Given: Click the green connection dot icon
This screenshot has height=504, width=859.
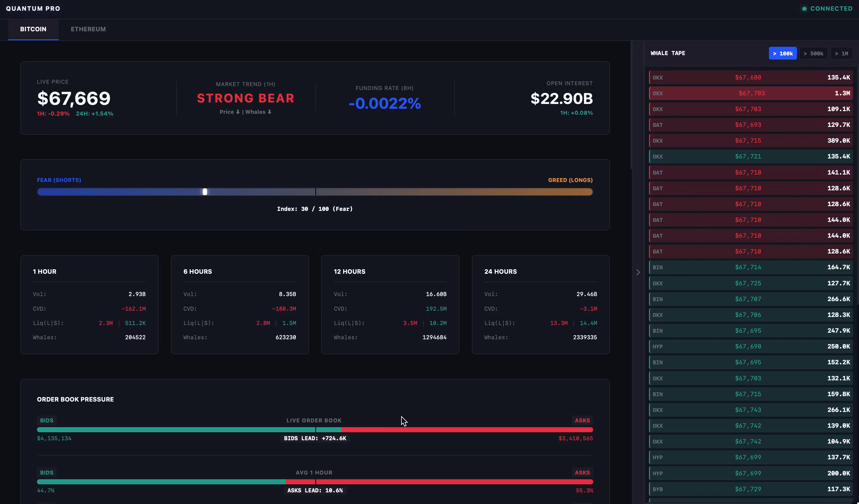Looking at the screenshot, I should click(804, 9).
